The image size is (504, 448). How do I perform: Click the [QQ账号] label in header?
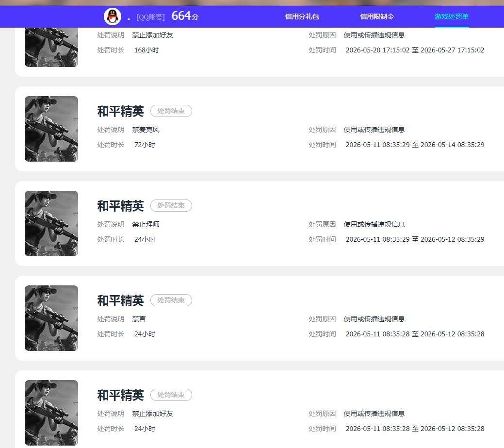pyautogui.click(x=150, y=17)
